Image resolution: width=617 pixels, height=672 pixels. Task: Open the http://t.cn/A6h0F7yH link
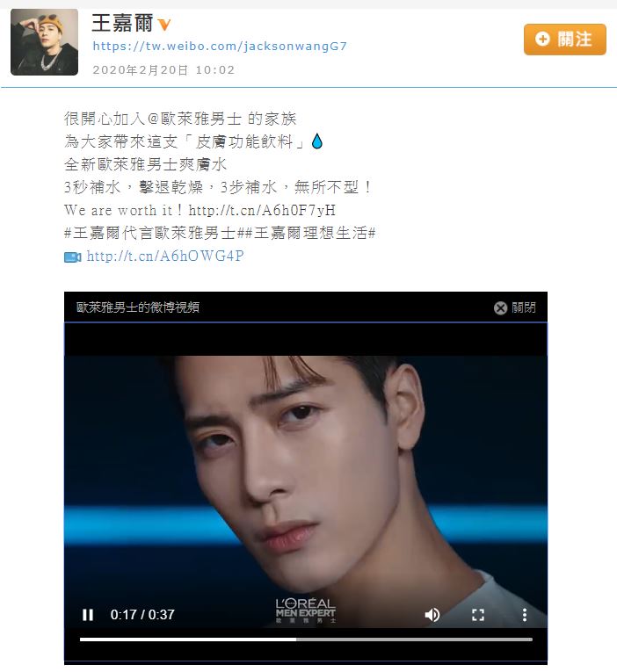click(262, 210)
